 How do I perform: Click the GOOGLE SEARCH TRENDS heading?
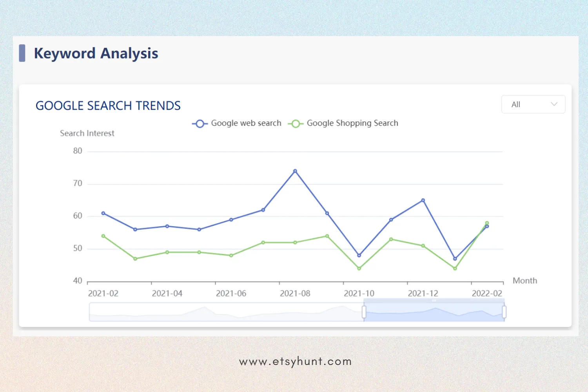108,105
